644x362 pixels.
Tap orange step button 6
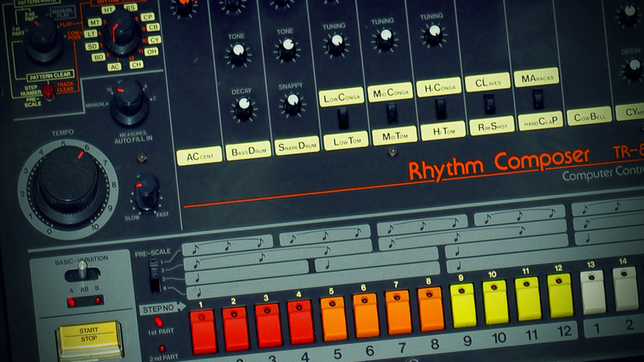click(x=366, y=315)
